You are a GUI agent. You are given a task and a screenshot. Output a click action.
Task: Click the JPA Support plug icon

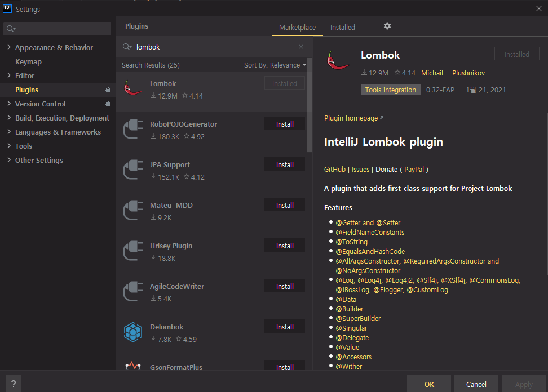133,170
